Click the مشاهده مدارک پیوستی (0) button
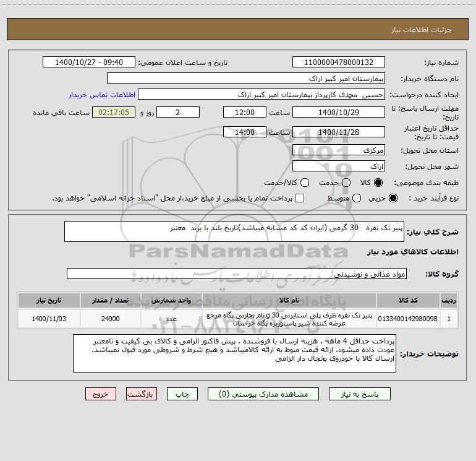Viewport: 476px width, 461px height. pos(263,394)
